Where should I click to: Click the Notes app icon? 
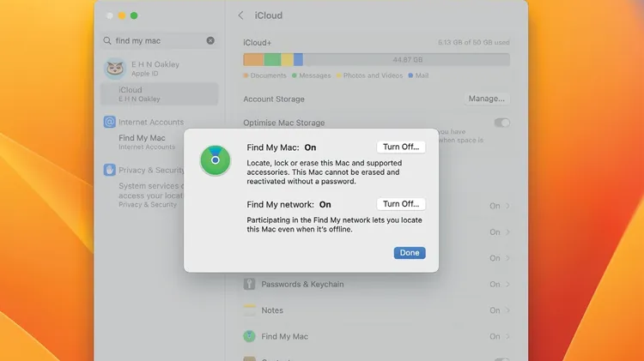click(x=249, y=310)
